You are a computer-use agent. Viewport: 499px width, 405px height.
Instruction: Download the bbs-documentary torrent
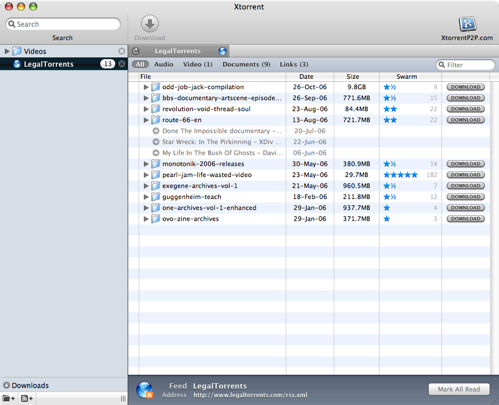466,98
